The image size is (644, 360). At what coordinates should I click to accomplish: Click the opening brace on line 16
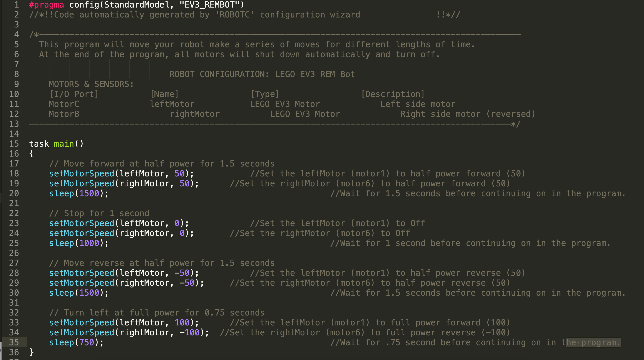click(x=32, y=154)
